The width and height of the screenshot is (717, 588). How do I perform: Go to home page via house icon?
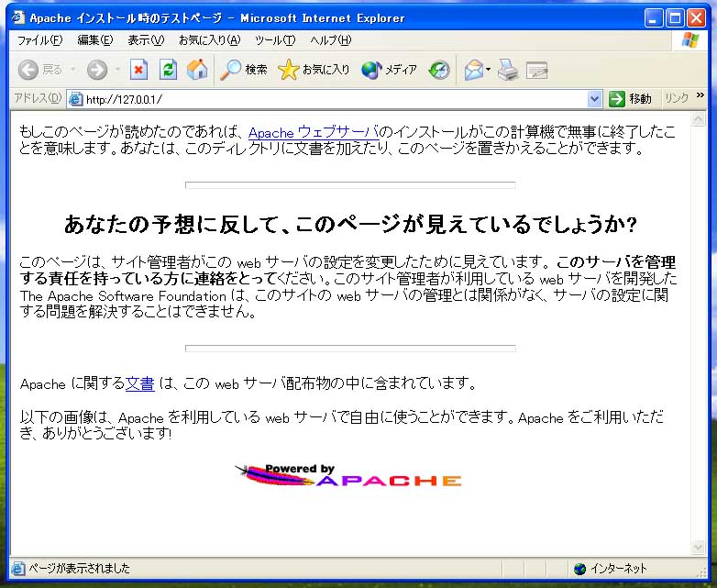[x=197, y=70]
